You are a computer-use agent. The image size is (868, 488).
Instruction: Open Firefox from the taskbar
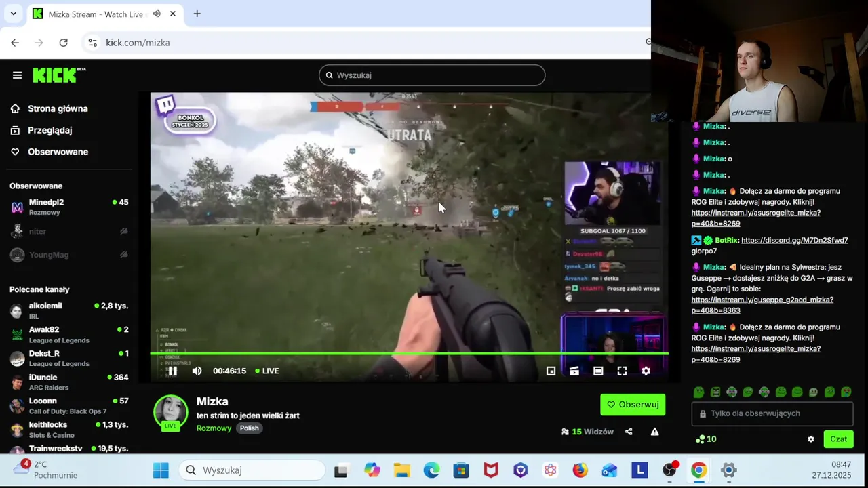coord(580,470)
